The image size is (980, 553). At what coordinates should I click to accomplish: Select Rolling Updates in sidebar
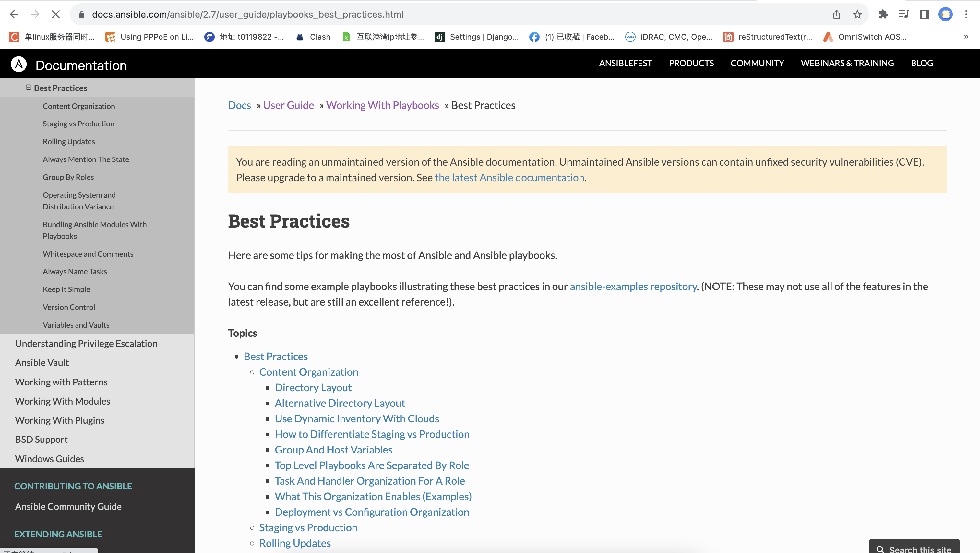coord(69,141)
